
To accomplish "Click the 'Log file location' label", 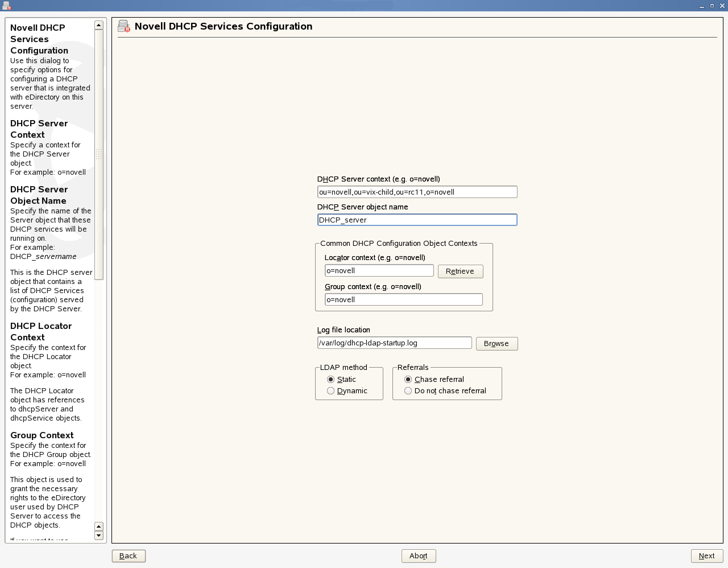I will tap(344, 330).
